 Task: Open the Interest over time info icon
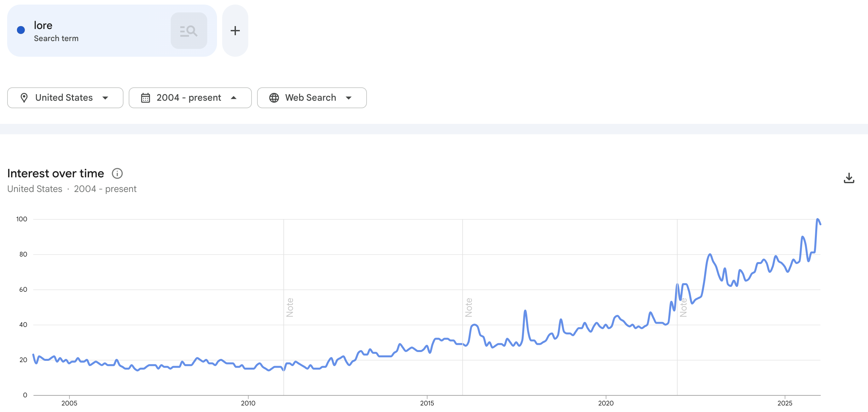[x=117, y=173]
